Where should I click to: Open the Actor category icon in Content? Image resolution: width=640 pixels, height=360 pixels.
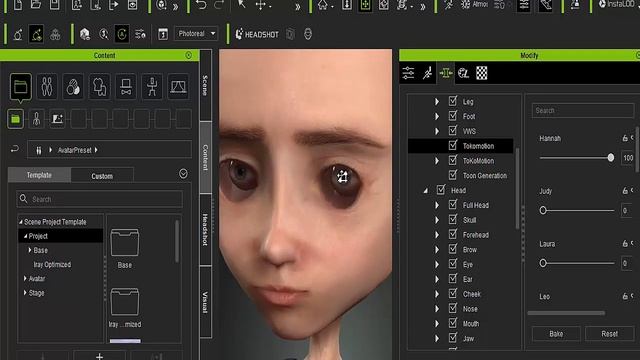[47, 87]
